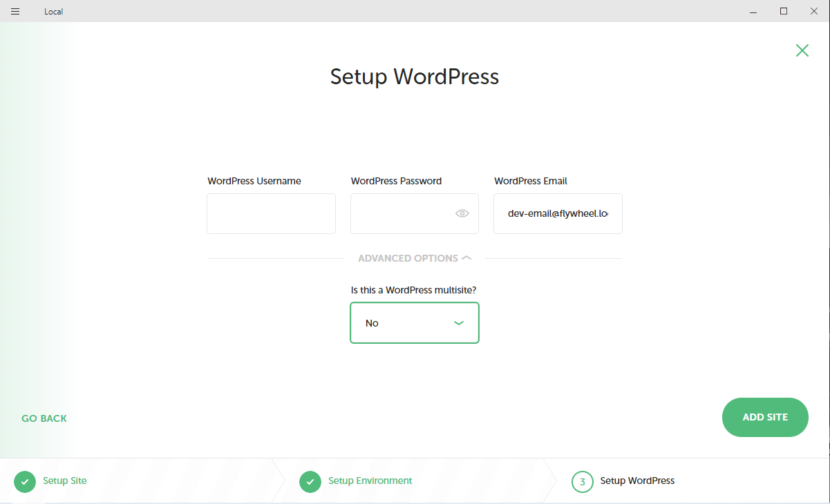Click the green chevron in multisite dropdown
The image size is (830, 504).
pyautogui.click(x=458, y=323)
